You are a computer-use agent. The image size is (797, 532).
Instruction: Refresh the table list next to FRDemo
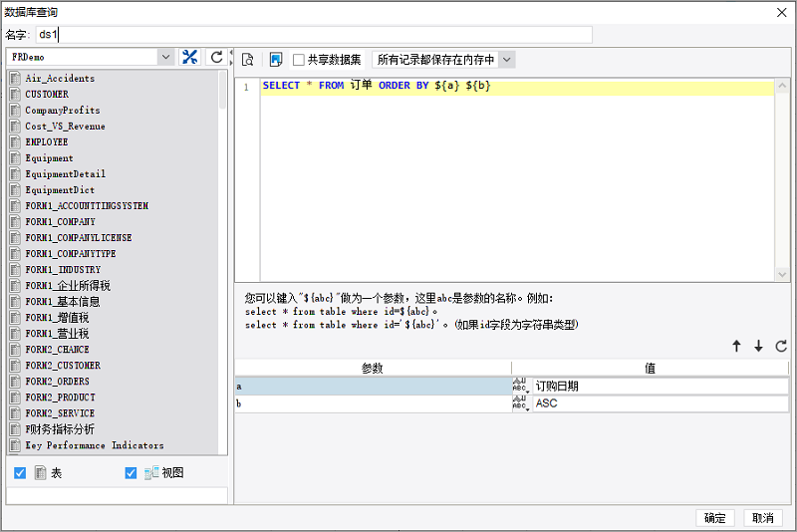point(216,57)
